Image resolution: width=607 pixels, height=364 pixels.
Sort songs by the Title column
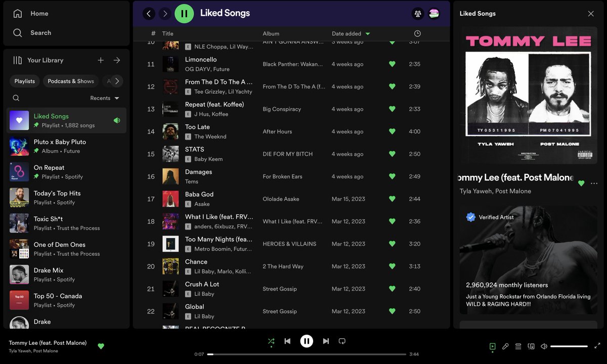pos(167,33)
